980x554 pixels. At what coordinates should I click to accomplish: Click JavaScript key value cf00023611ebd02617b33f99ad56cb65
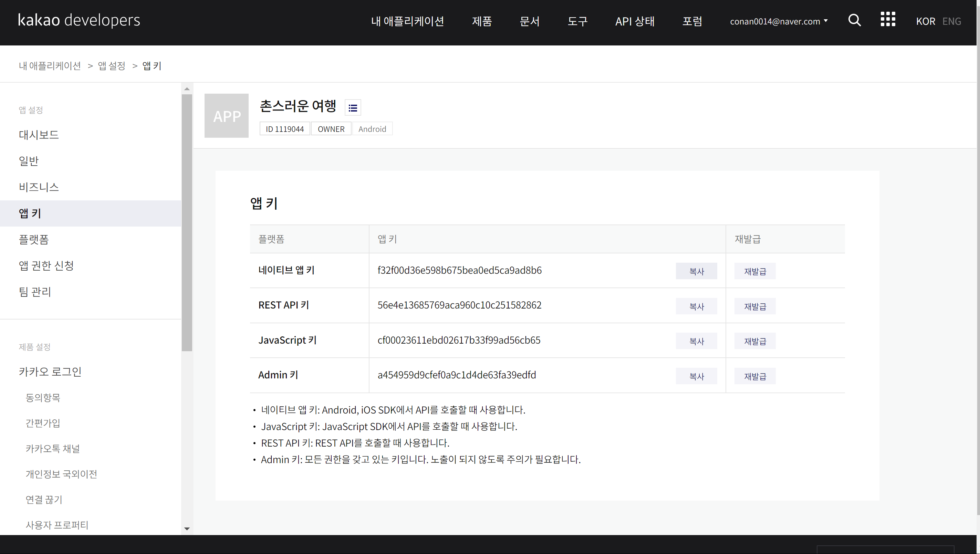pyautogui.click(x=459, y=340)
